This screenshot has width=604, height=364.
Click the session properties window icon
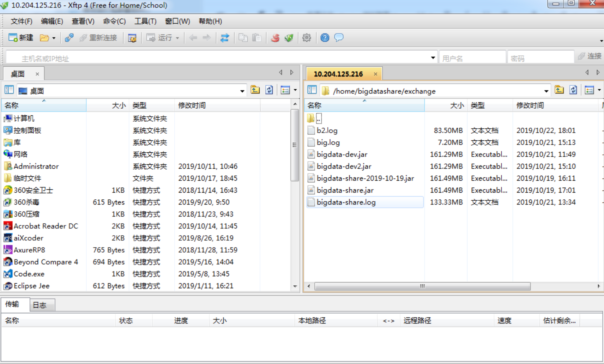pos(132,38)
